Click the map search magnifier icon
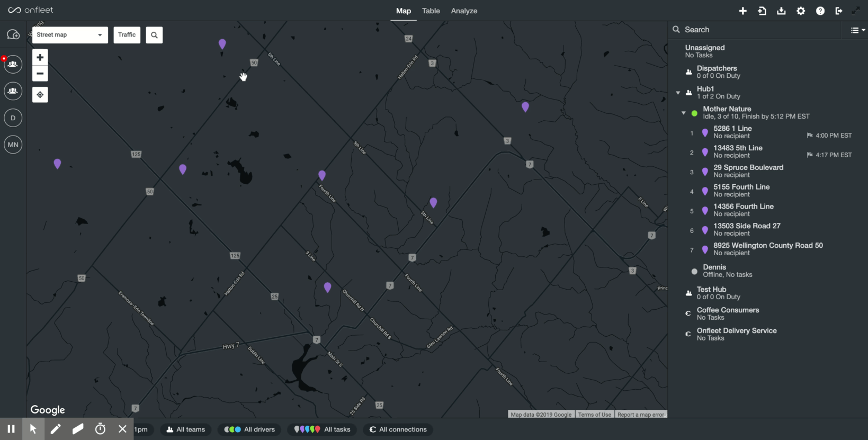The width and height of the screenshot is (868, 440). point(154,35)
